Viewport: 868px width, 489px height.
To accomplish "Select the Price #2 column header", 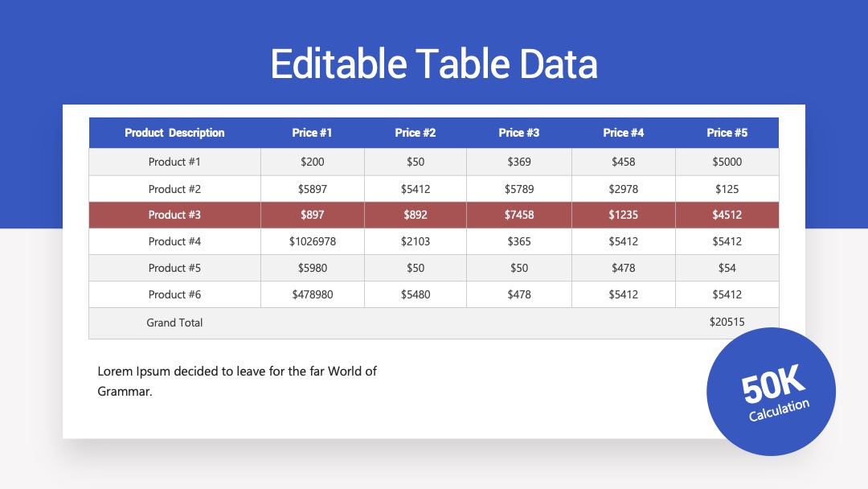I will [x=416, y=133].
